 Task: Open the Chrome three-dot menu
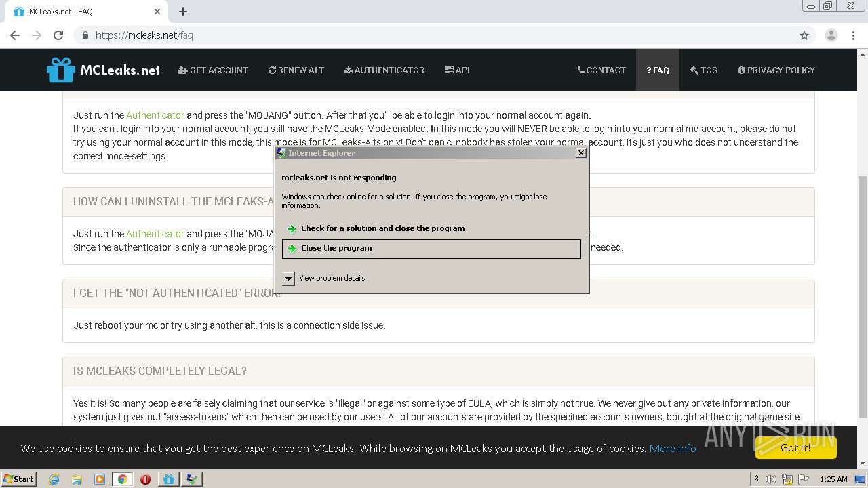pos(853,35)
